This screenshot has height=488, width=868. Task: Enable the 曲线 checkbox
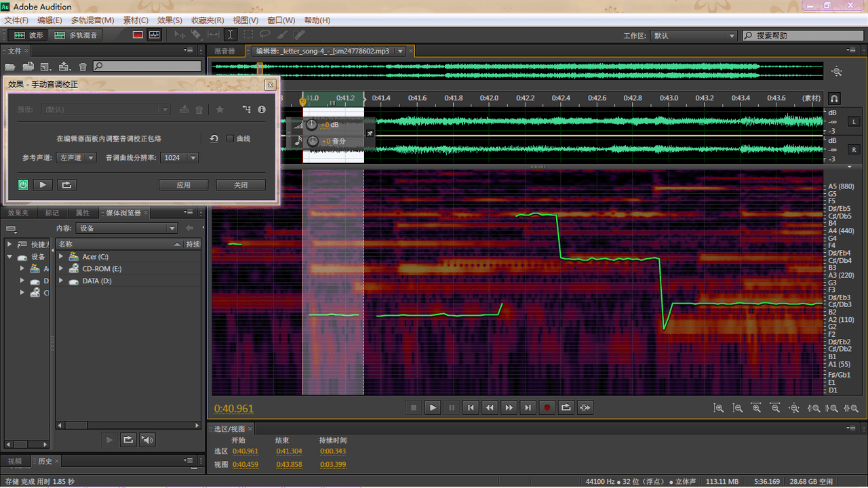tap(230, 138)
